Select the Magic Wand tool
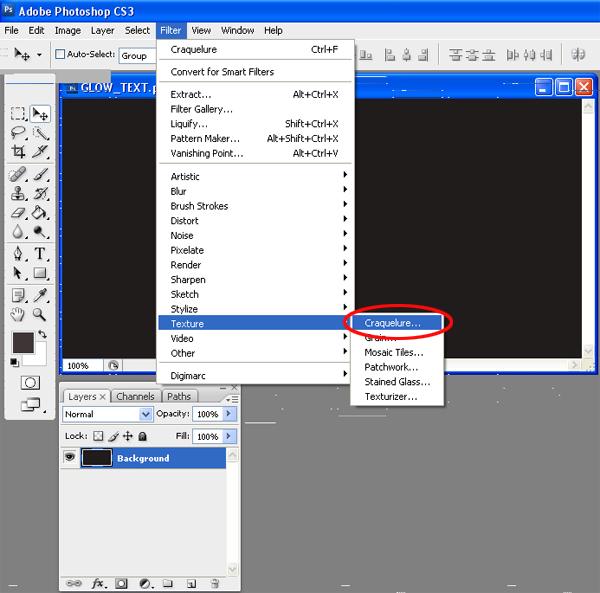This screenshot has width=600, height=593. tap(40, 133)
